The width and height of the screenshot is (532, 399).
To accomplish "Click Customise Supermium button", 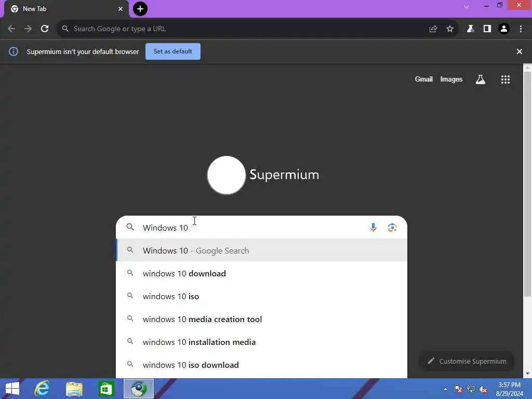I will pos(467,362).
